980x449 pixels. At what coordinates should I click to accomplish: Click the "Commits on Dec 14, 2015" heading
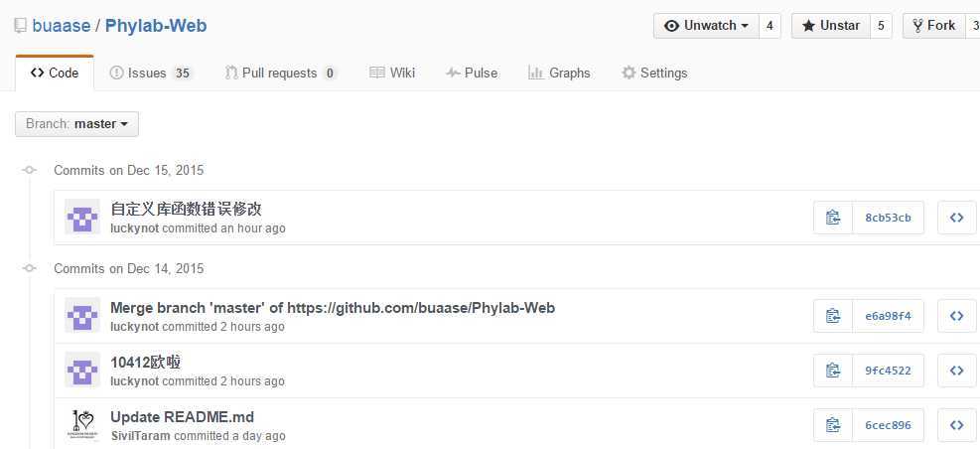coord(129,269)
